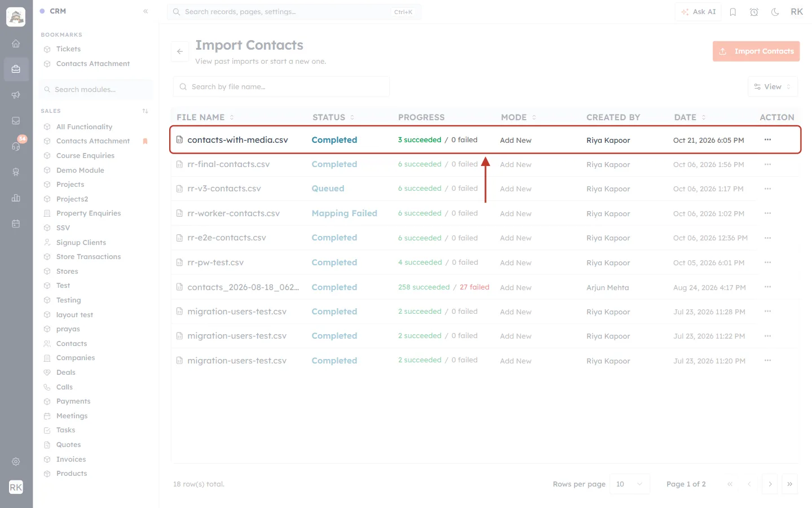Screen dimensions: 812x508
Task: Open Tickets bookmark in sidebar
Action: click(x=68, y=49)
